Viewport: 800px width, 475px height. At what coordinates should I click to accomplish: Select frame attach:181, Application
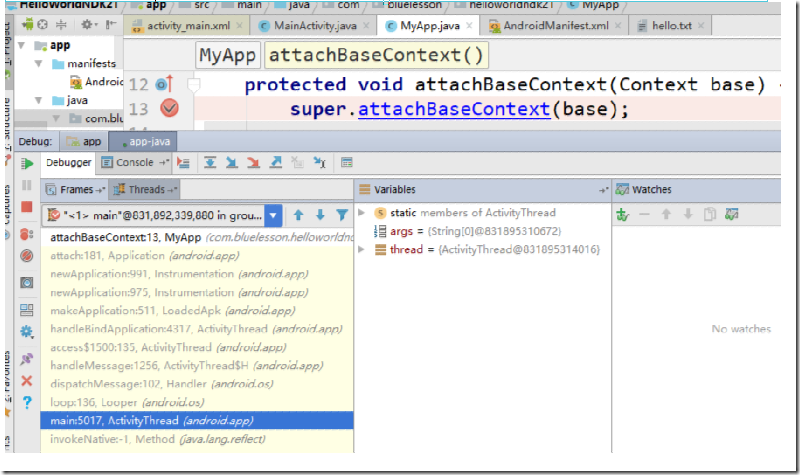tap(197, 256)
